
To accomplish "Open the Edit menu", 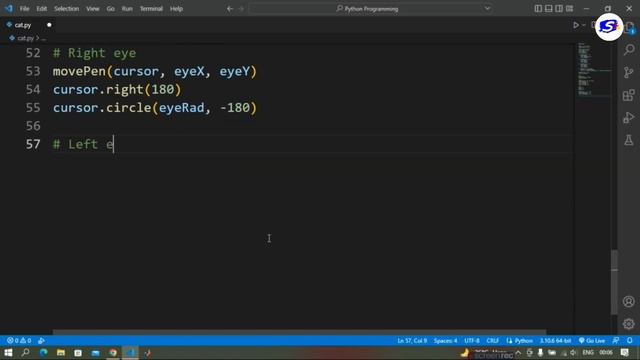I will [42, 9].
